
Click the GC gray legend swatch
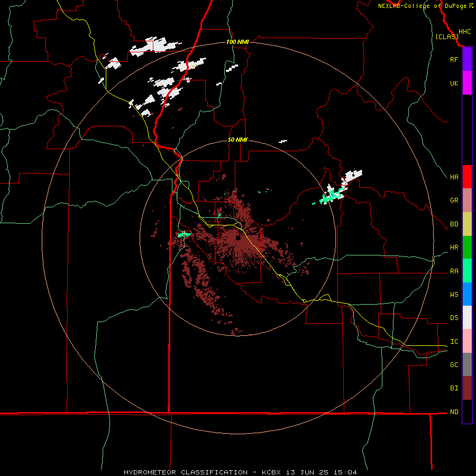click(x=467, y=364)
